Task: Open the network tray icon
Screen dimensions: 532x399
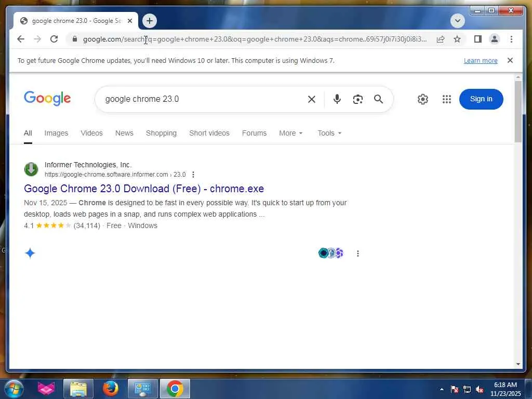Action: pos(467,389)
